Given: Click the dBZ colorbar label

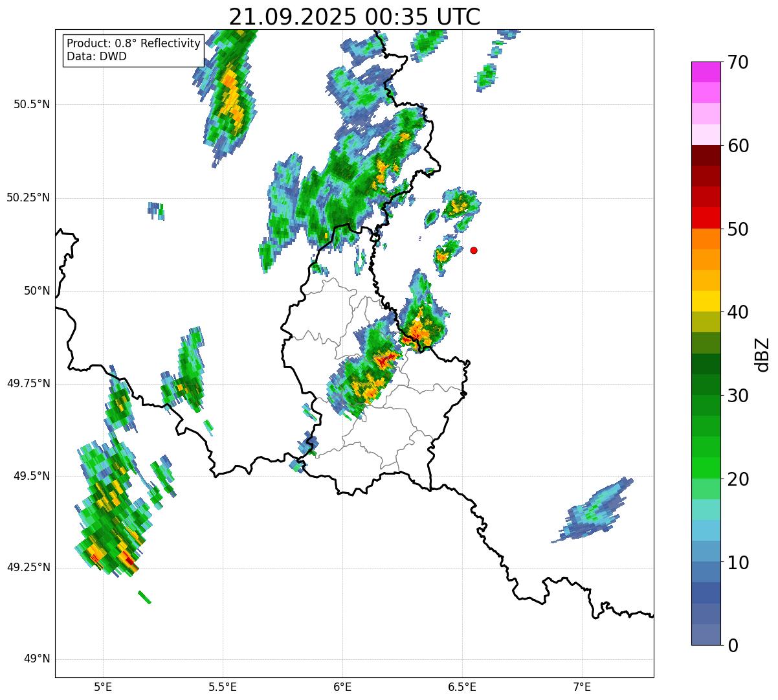Looking at the screenshot, I should (762, 354).
